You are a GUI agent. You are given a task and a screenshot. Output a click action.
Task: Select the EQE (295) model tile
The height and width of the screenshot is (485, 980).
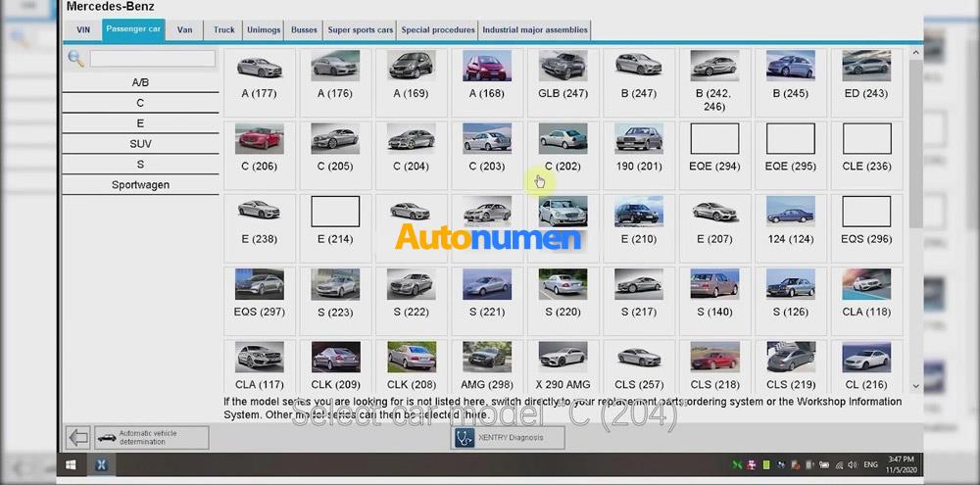(791, 155)
